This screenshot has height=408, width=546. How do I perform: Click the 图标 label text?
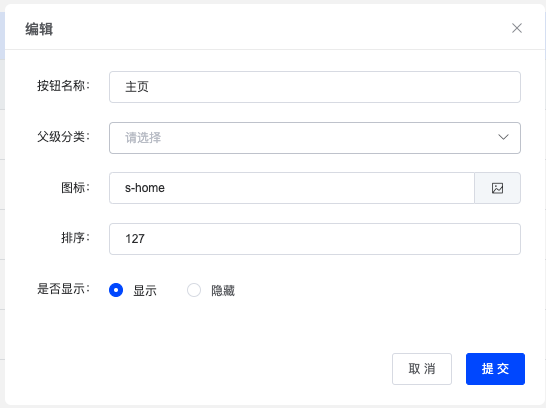[x=76, y=188]
